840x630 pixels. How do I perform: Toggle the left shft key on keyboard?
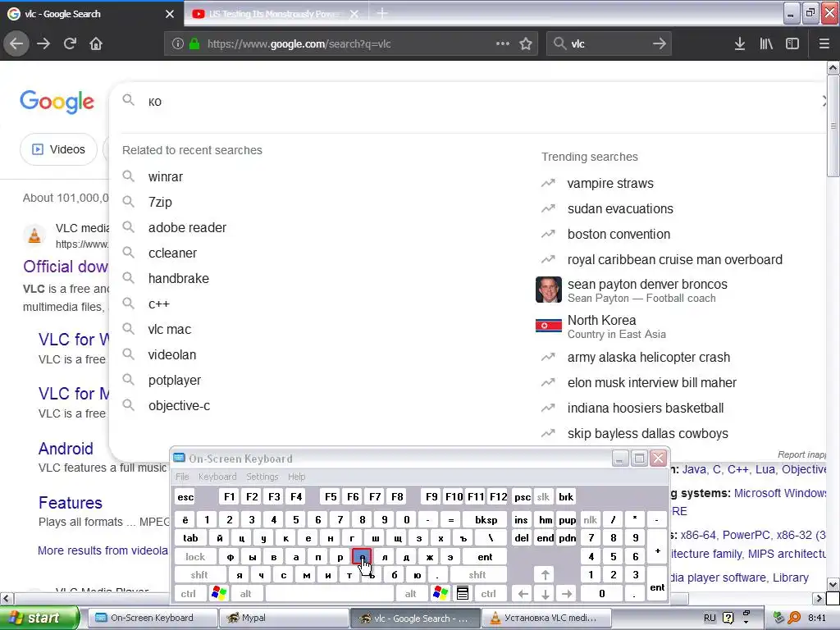click(x=199, y=575)
